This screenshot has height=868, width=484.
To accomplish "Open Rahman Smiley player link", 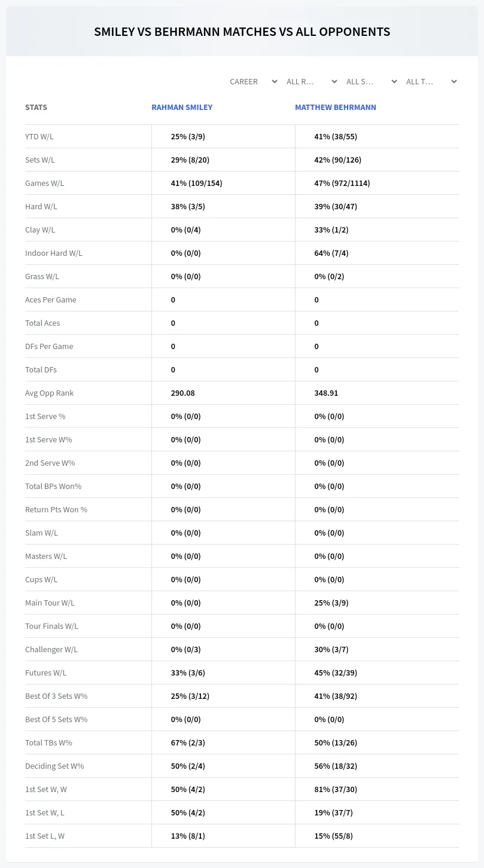I will coord(182,108).
